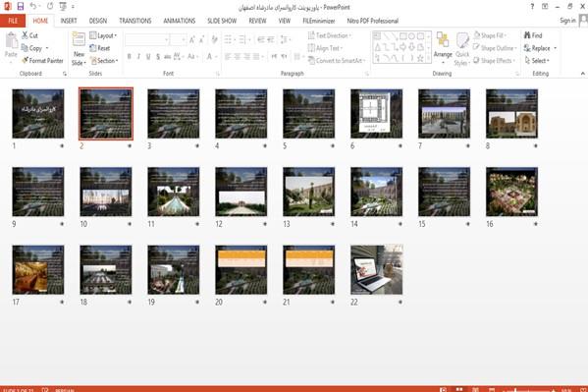Open the Select dropdown in Editing
This screenshot has width=588, height=392.
(537, 61)
